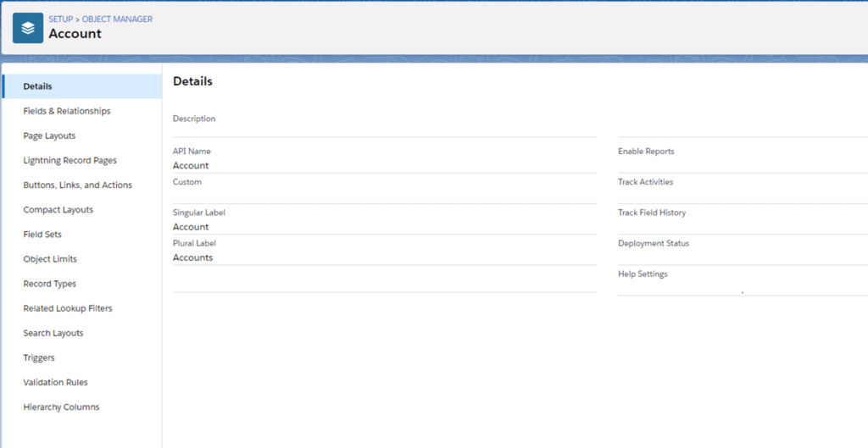Click the Track Activities label
868x448 pixels.
(645, 182)
